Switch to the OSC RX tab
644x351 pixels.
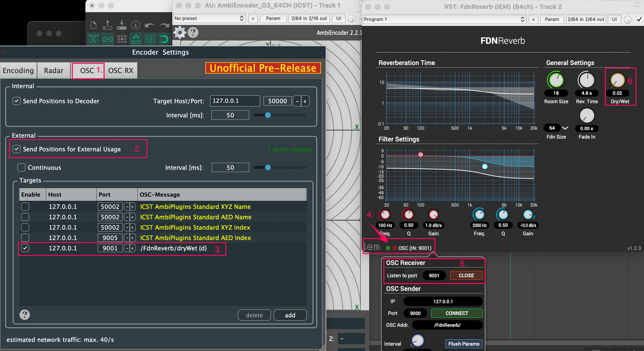[x=121, y=71]
